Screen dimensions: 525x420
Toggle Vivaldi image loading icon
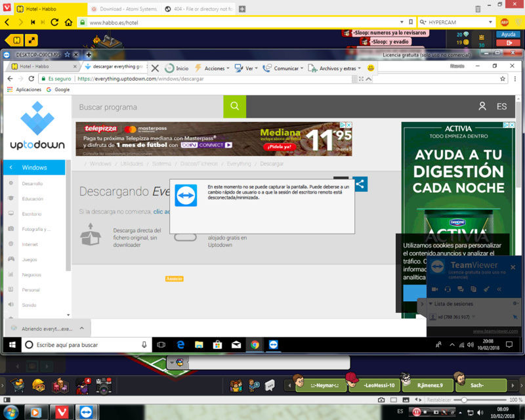(406, 400)
